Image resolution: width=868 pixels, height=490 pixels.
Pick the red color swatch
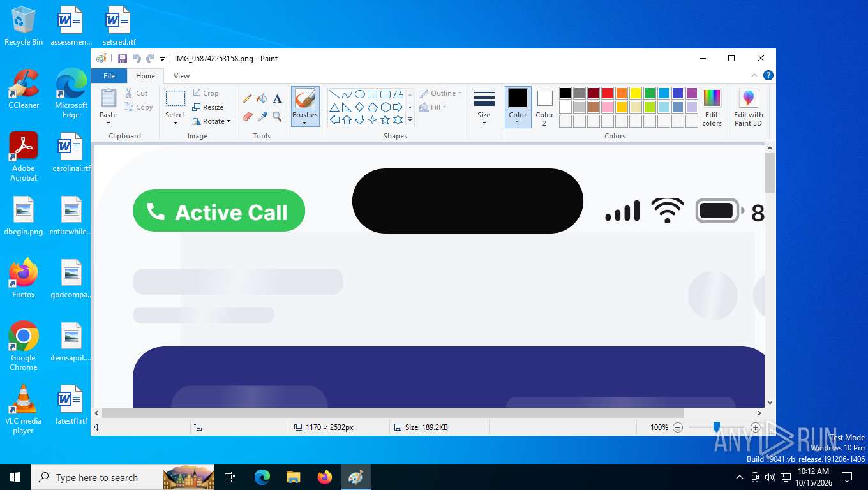(607, 93)
